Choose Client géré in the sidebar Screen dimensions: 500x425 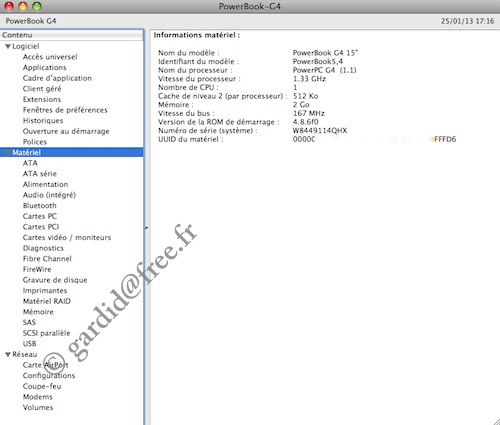[42, 89]
